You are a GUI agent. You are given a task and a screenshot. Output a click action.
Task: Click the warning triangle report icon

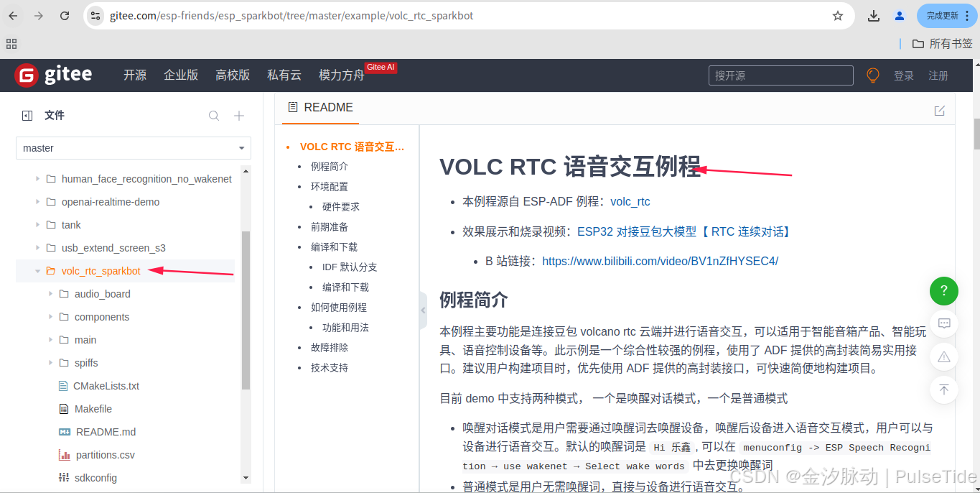point(944,357)
